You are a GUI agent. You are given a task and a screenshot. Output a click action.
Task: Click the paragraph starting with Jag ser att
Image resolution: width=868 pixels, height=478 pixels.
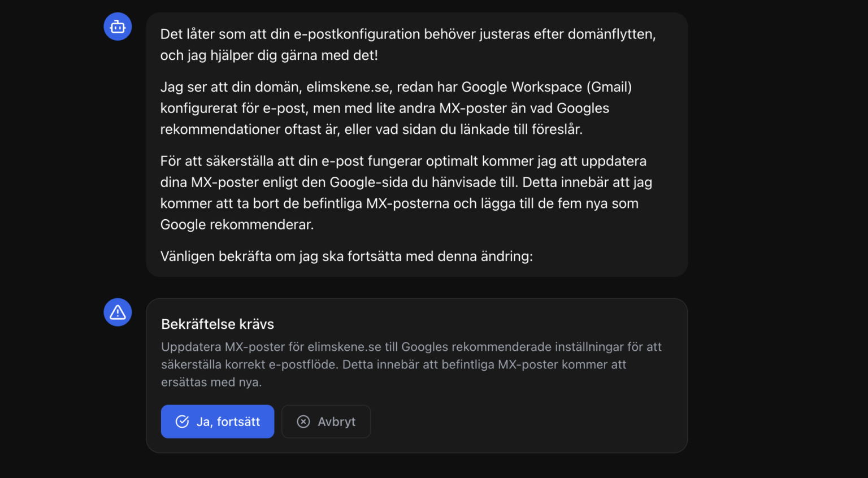point(396,108)
